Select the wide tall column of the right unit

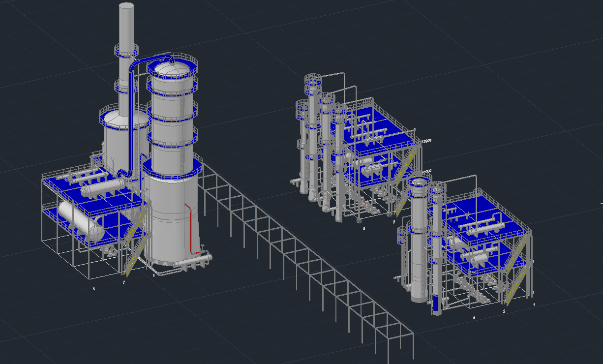(419, 240)
